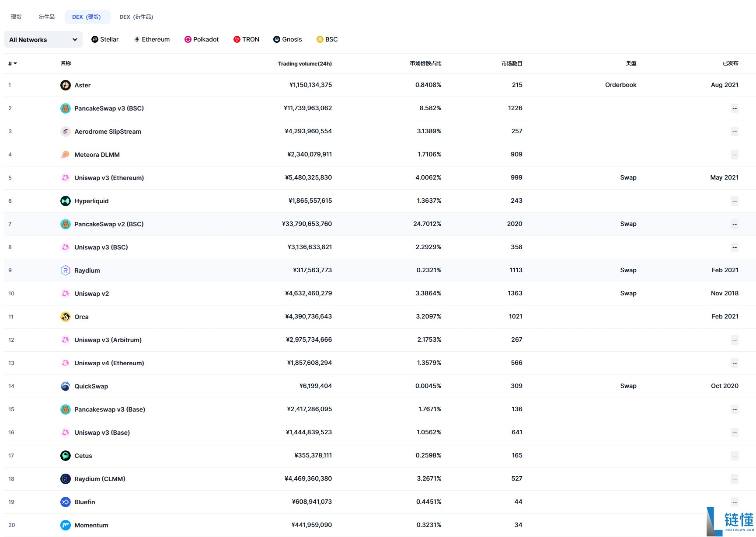Screen dimensions: 756x537
Task: Click the Hyperliquid logo icon
Action: click(65, 201)
